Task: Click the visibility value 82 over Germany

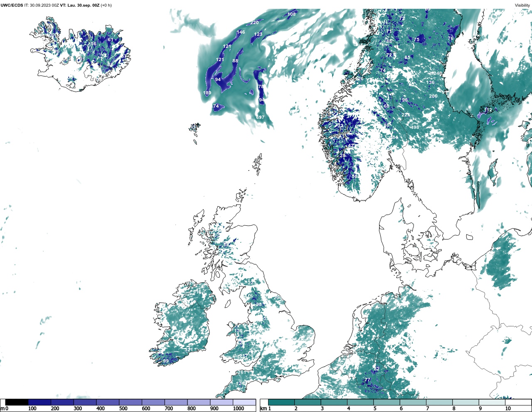Action: coord(377,369)
